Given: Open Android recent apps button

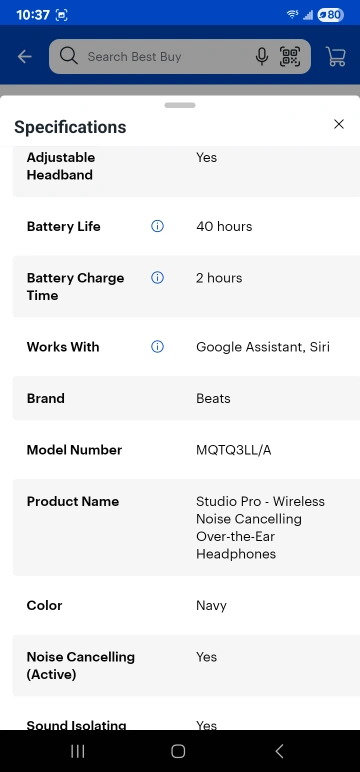Looking at the screenshot, I should click(x=78, y=751).
